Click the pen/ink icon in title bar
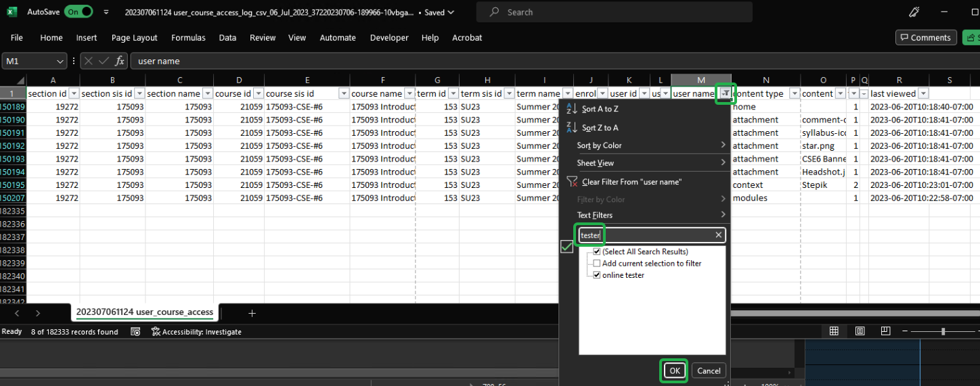This screenshot has height=386, width=980. coord(914,12)
